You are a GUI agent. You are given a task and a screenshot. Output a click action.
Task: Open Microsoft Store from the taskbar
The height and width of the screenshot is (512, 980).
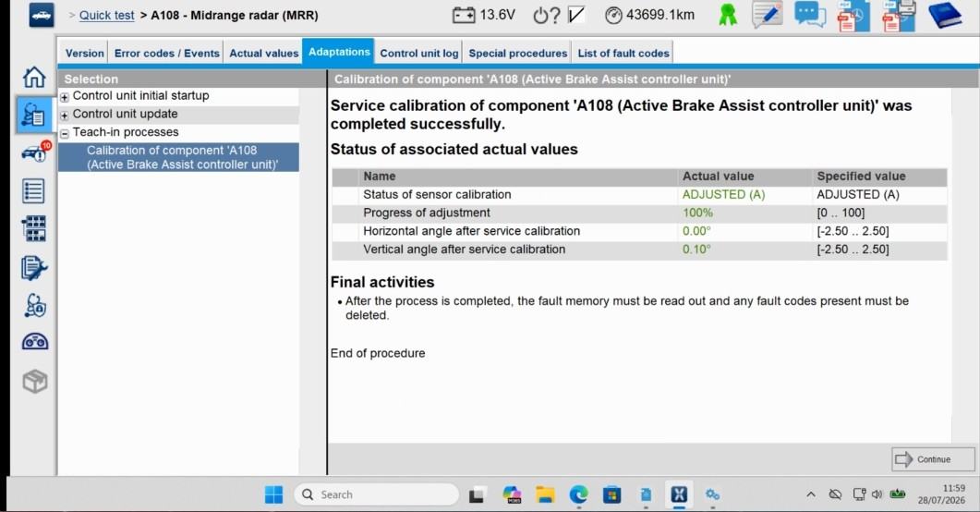(x=611, y=495)
